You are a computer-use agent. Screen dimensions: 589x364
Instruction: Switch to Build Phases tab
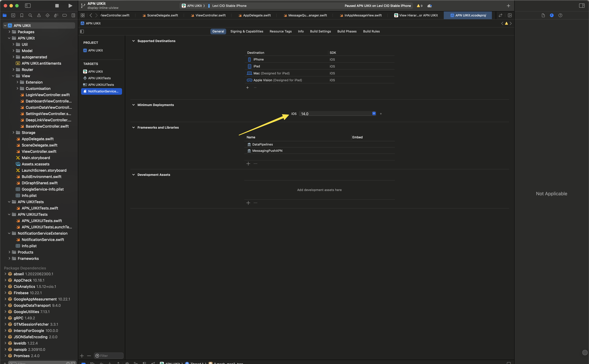click(347, 31)
